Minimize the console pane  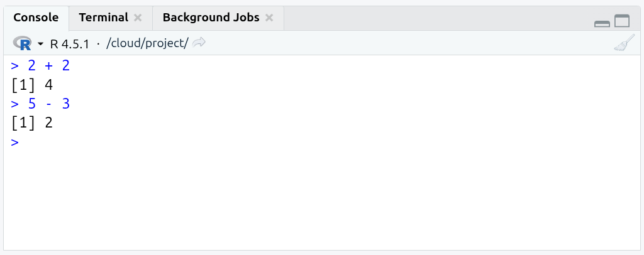coord(602,23)
